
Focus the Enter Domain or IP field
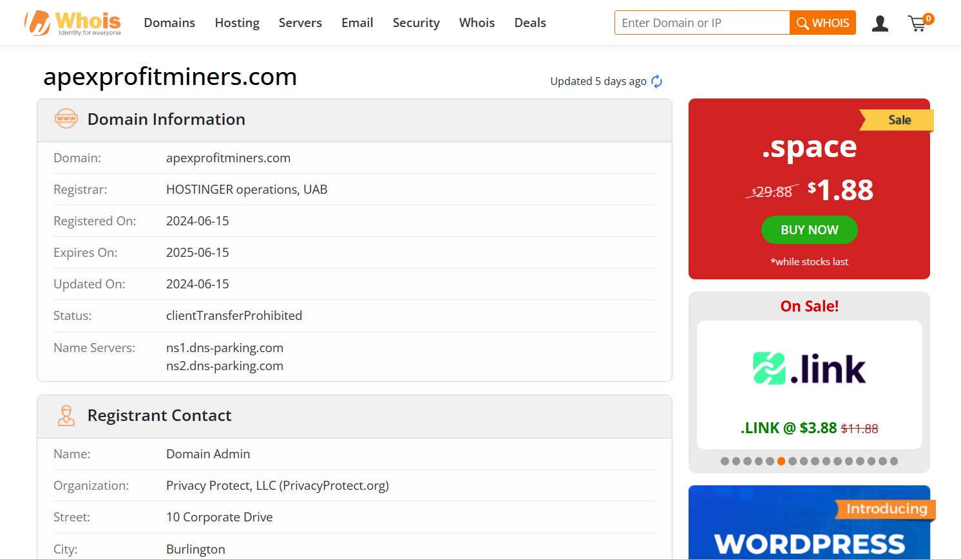coord(702,23)
